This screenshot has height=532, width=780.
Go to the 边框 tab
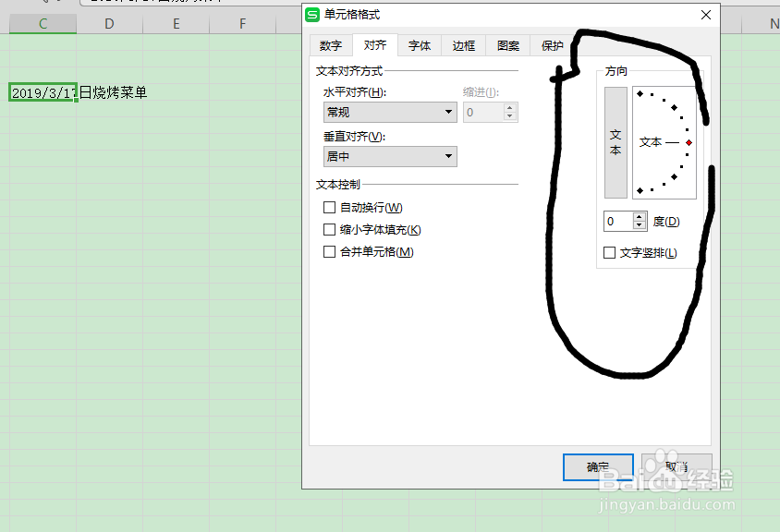point(464,46)
